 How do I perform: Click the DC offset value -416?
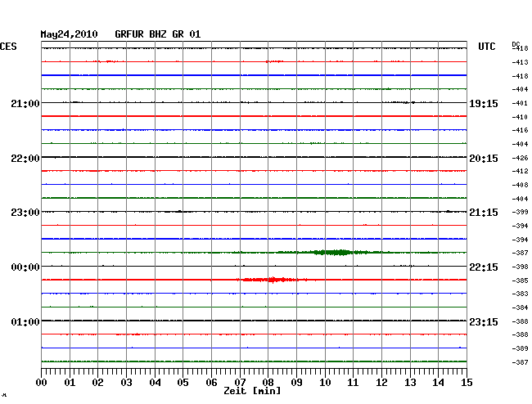pyautogui.click(x=520, y=130)
